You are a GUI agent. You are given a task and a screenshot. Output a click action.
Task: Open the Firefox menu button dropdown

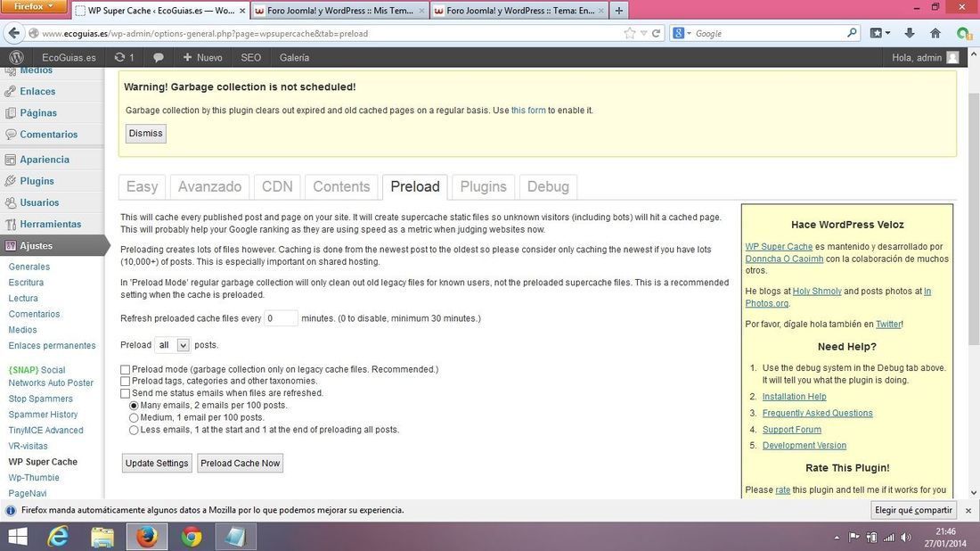pyautogui.click(x=34, y=6)
